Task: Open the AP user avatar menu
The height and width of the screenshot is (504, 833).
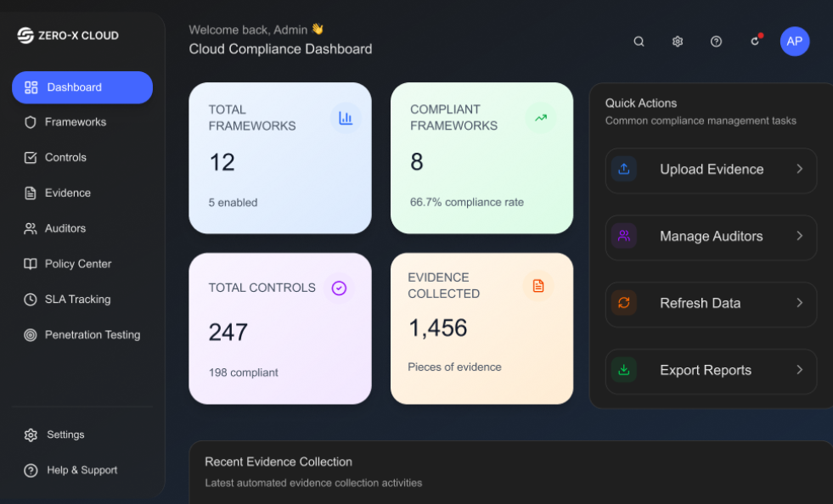Action: click(x=794, y=42)
